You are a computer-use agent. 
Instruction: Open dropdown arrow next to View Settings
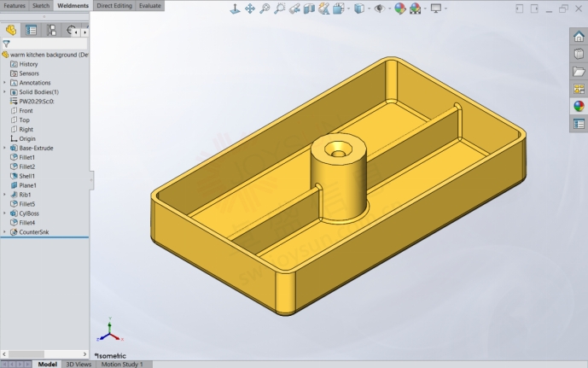tap(445, 9)
